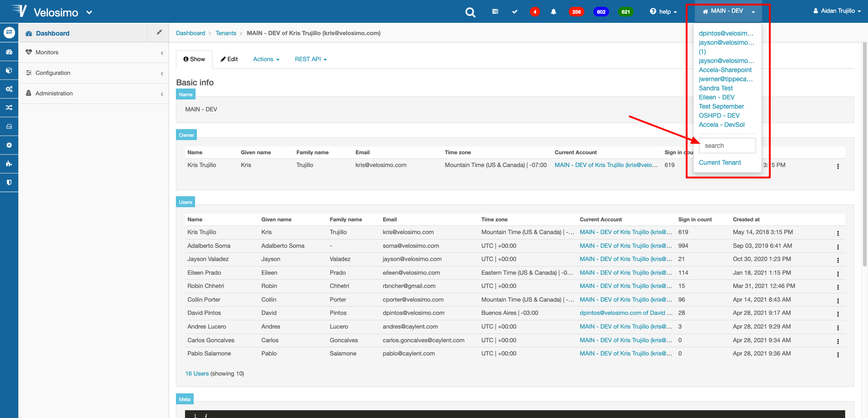Select the Andres Lucero name cell
Viewport: 868px width, 418px height.
(x=206, y=327)
